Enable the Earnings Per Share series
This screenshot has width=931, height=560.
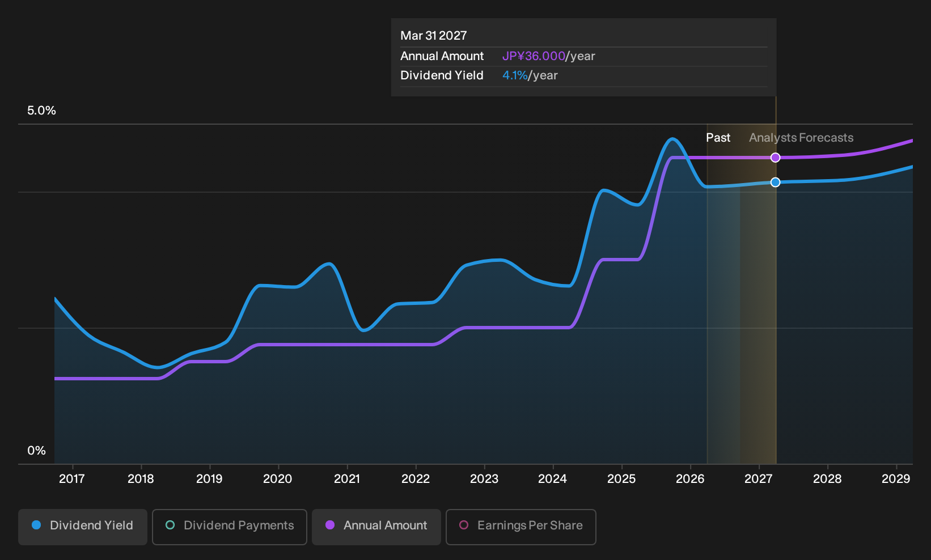coord(521,527)
